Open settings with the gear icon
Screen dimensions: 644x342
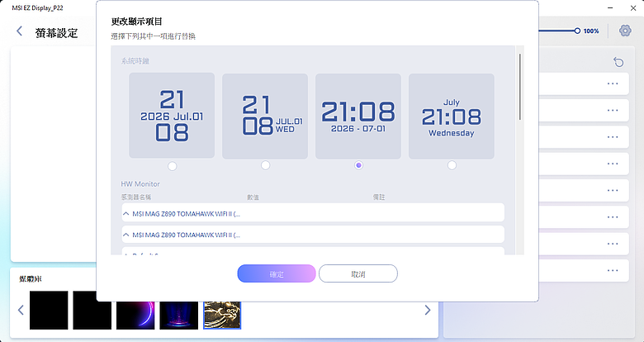625,31
